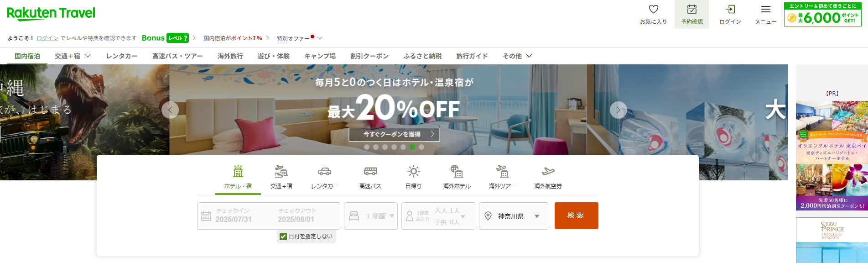Expand the その他 navigation menu
The width and height of the screenshot is (868, 263).
click(517, 56)
